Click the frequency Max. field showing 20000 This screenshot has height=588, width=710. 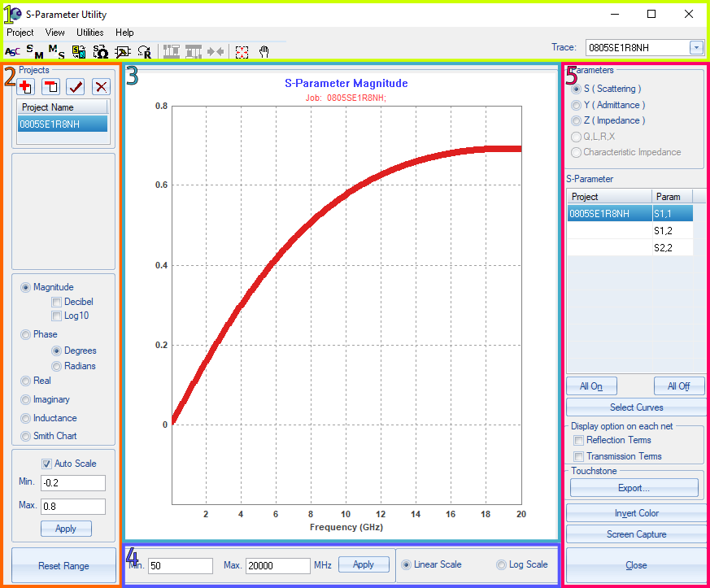[x=277, y=565]
